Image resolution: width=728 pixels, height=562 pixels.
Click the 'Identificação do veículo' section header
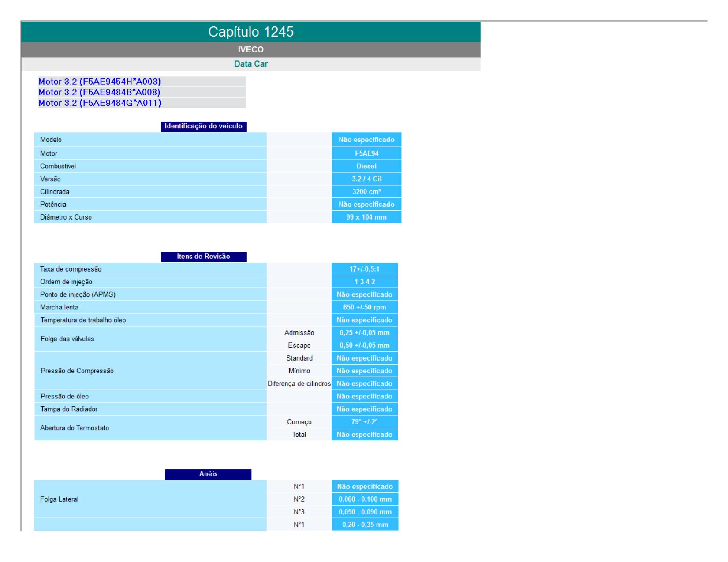[204, 126]
